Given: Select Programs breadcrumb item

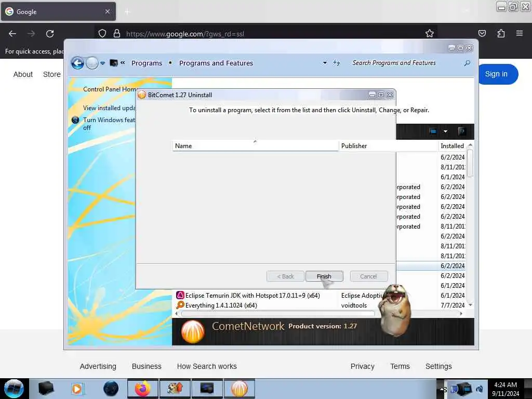Looking at the screenshot, I should tap(147, 63).
